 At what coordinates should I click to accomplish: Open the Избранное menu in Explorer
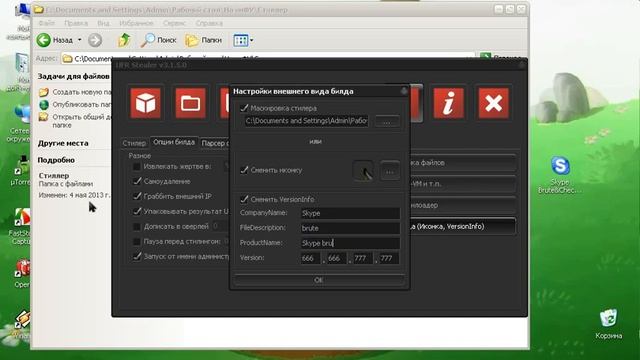136,23
